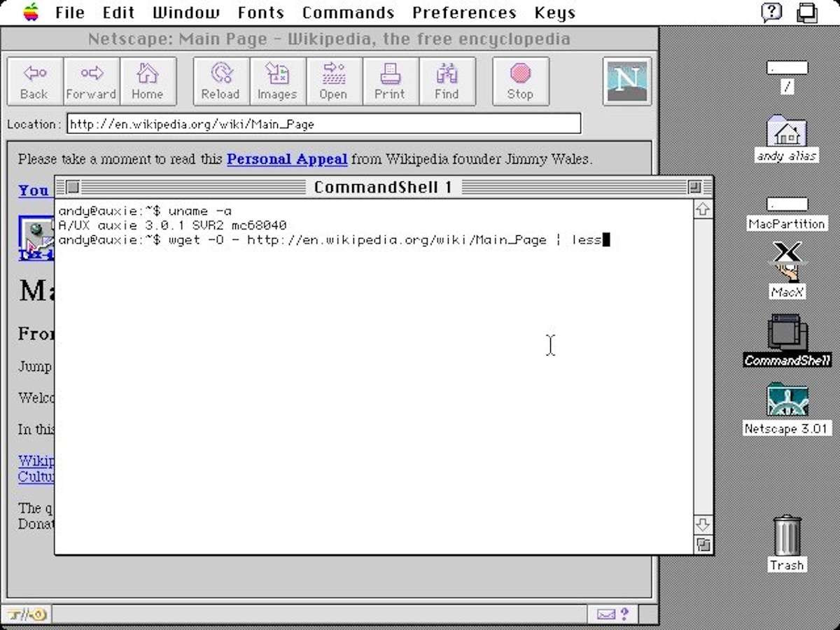Click the Back navigation arrow in Netscape

click(x=34, y=80)
